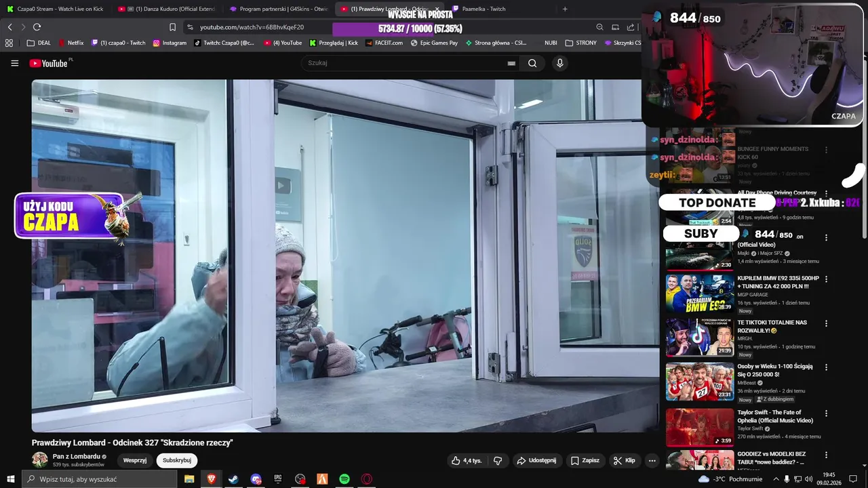The width and height of the screenshot is (868, 488).
Task: Create a clip with the Klip button
Action: coord(624,460)
